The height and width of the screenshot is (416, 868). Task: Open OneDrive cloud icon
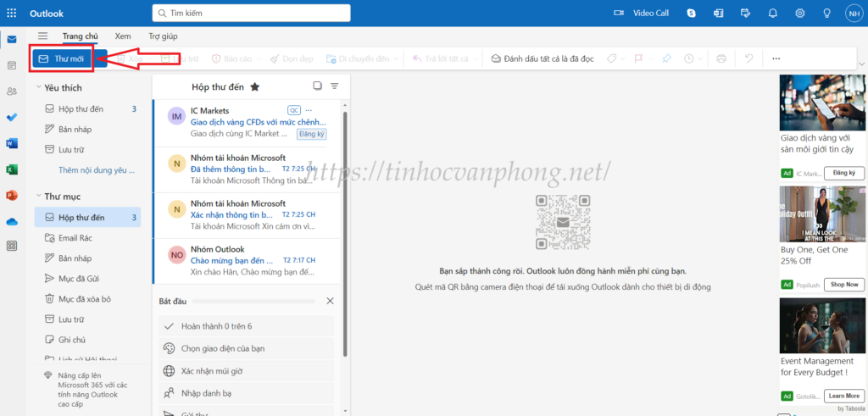(x=12, y=221)
